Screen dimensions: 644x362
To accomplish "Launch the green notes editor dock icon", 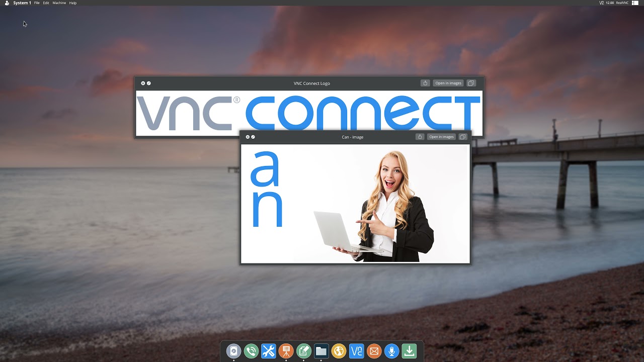I will point(304,351).
